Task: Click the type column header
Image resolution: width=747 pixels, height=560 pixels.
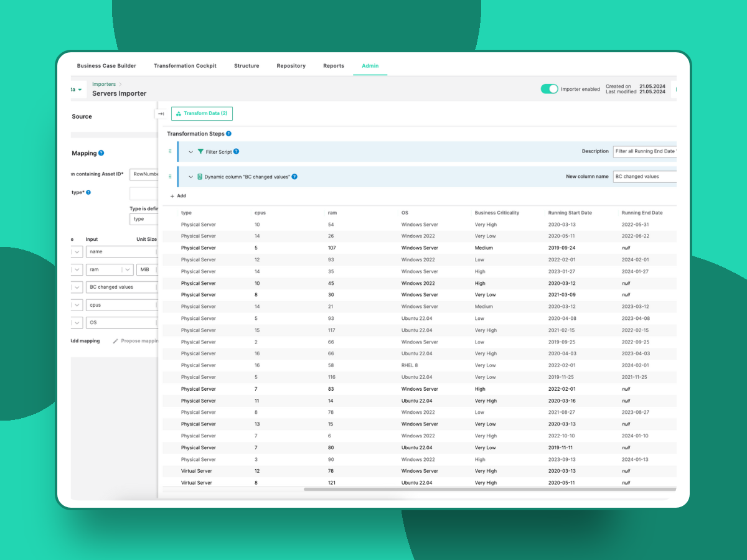Action: (x=186, y=213)
